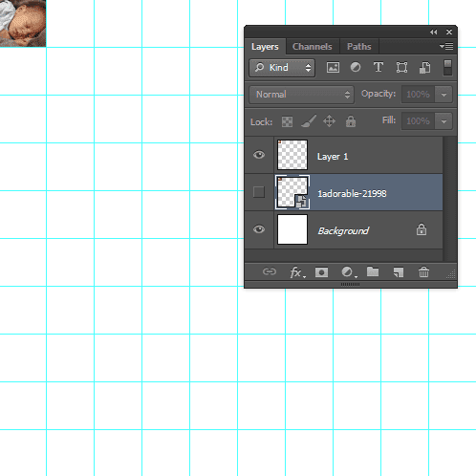Close the Layers panel

[449, 32]
